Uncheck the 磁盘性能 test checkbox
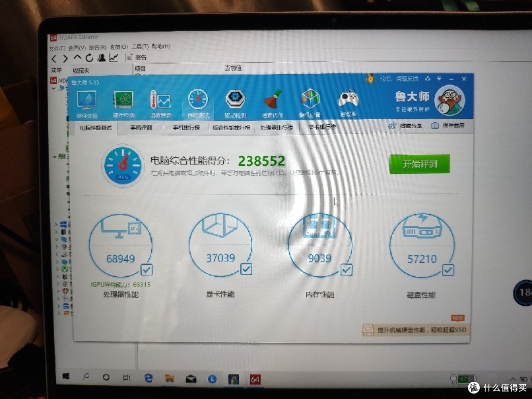Viewport: 532px width, 399px height. (448, 270)
